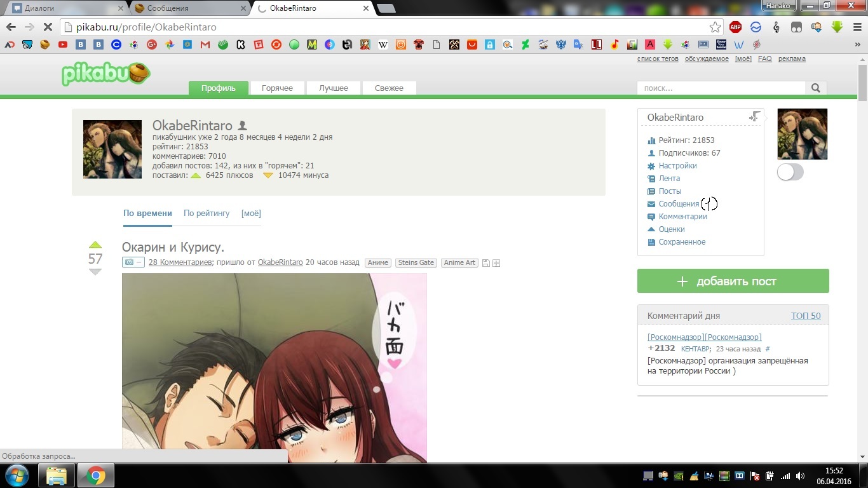Open the Google+ bookmark
Image resolution: width=868 pixels, height=488 pixels.
151,44
